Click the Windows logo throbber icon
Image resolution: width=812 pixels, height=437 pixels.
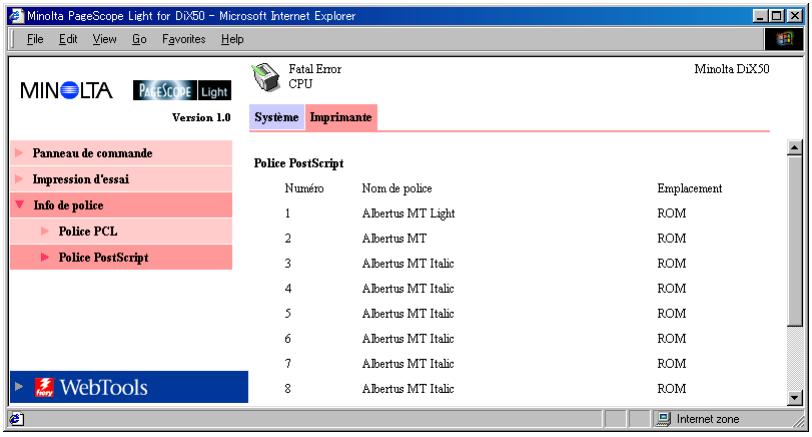pyautogui.click(x=784, y=39)
